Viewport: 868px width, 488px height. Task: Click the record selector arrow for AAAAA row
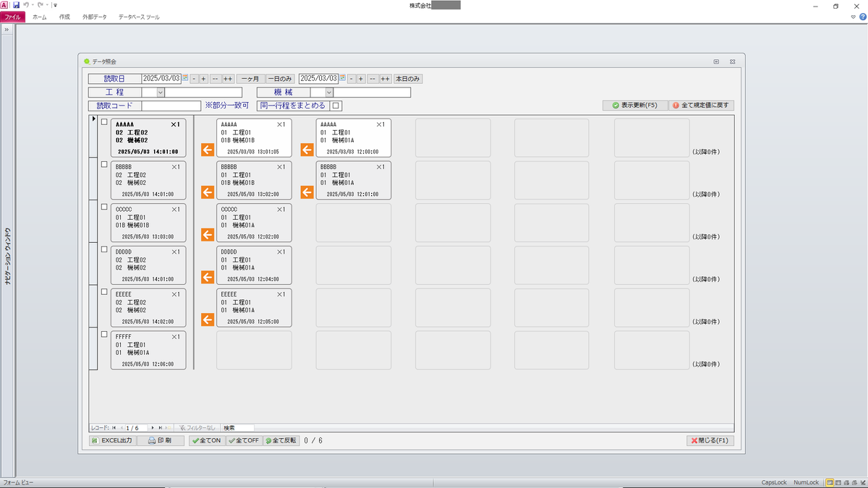click(x=93, y=137)
